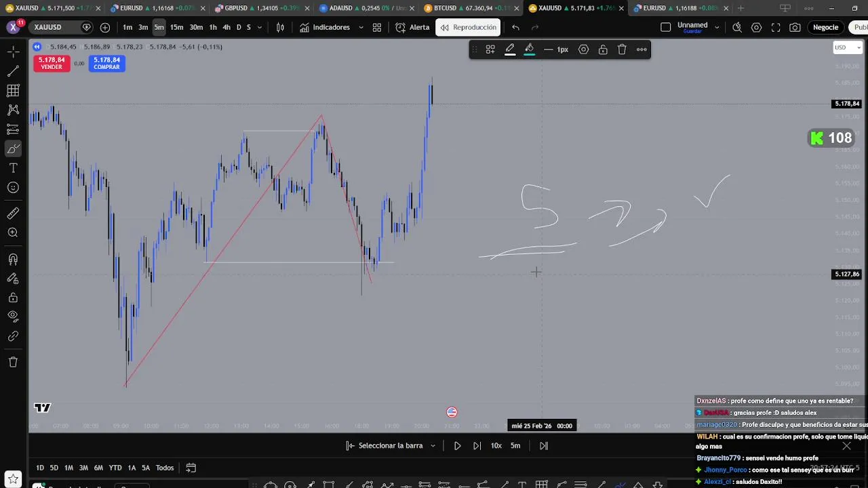This screenshot has height=488, width=868.
Task: Expand the favorite indicators dropdown arrow
Action: point(361,27)
